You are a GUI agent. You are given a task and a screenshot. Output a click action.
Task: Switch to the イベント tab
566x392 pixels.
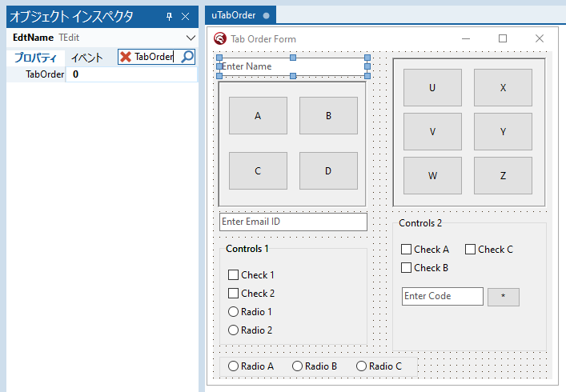87,58
